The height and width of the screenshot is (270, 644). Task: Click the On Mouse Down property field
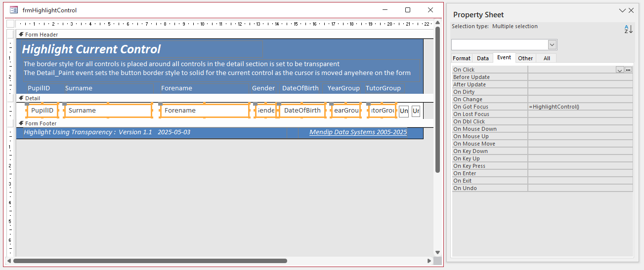[x=580, y=129]
